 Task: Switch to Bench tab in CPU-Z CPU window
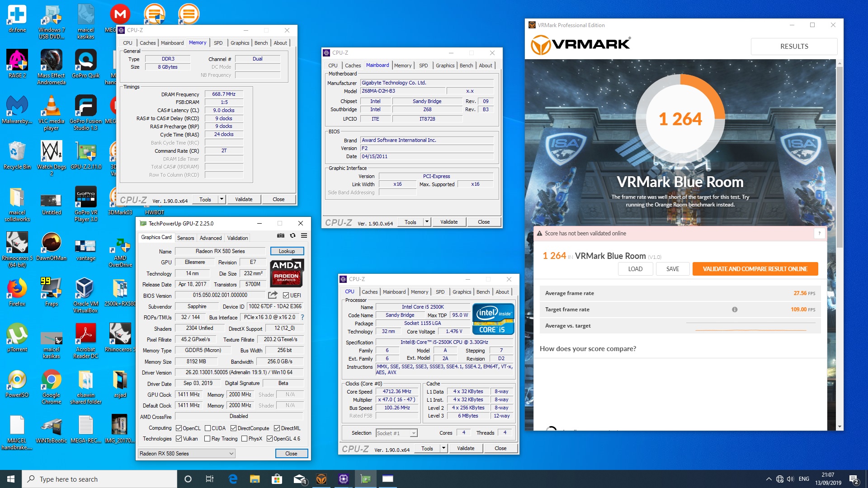point(483,292)
